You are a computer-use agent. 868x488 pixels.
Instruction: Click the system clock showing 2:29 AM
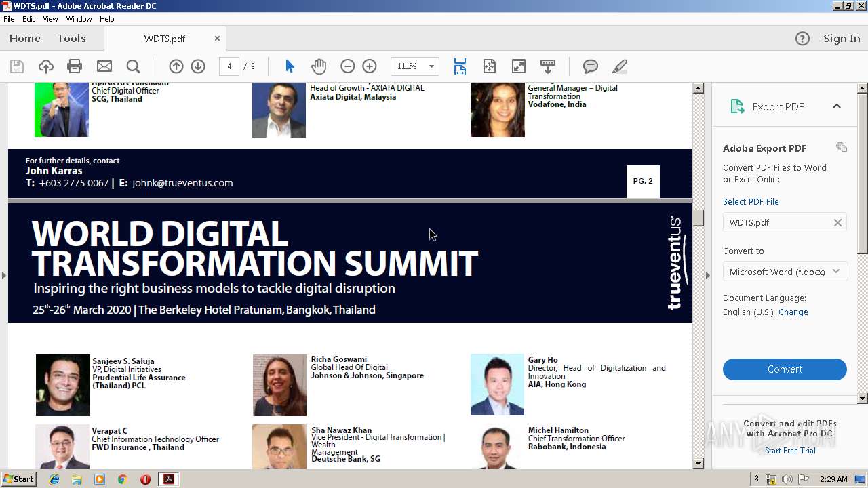click(833, 479)
